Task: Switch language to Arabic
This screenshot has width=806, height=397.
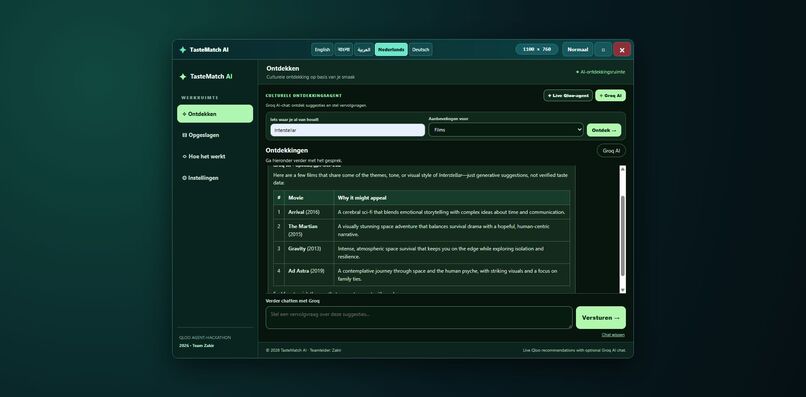Action: pos(364,49)
